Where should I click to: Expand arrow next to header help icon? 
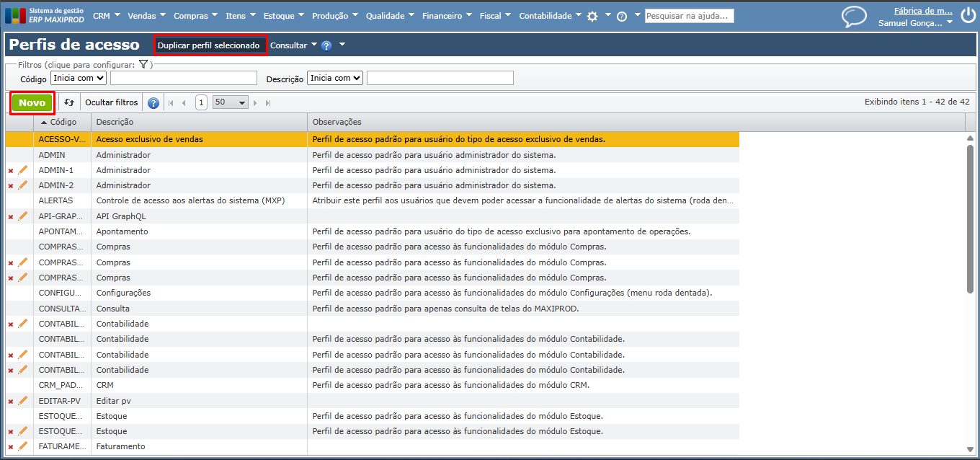342,45
